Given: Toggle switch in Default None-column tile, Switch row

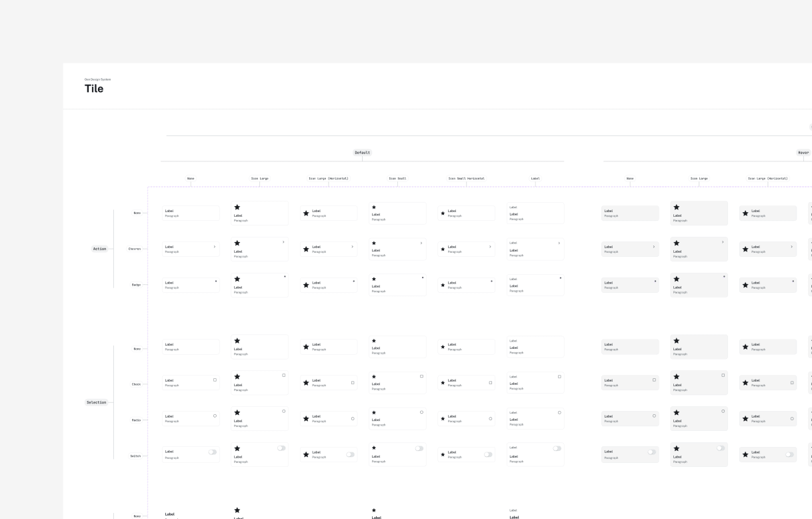Looking at the screenshot, I should tap(213, 452).
